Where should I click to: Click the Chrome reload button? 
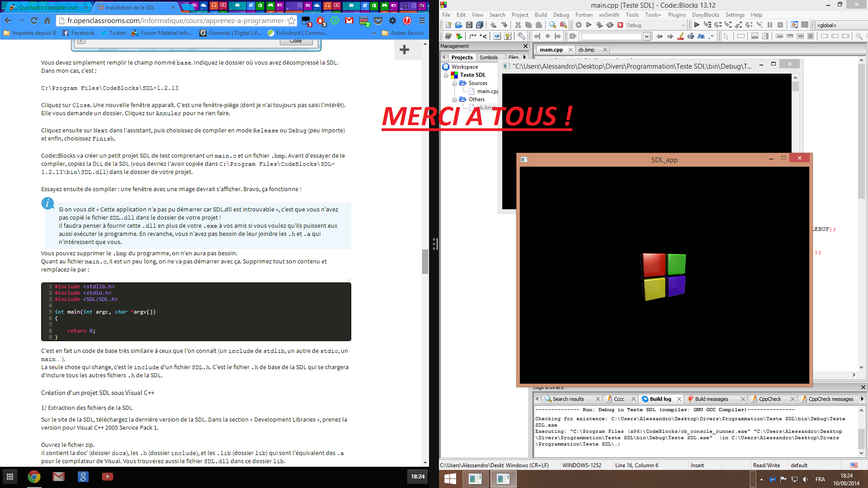[34, 20]
